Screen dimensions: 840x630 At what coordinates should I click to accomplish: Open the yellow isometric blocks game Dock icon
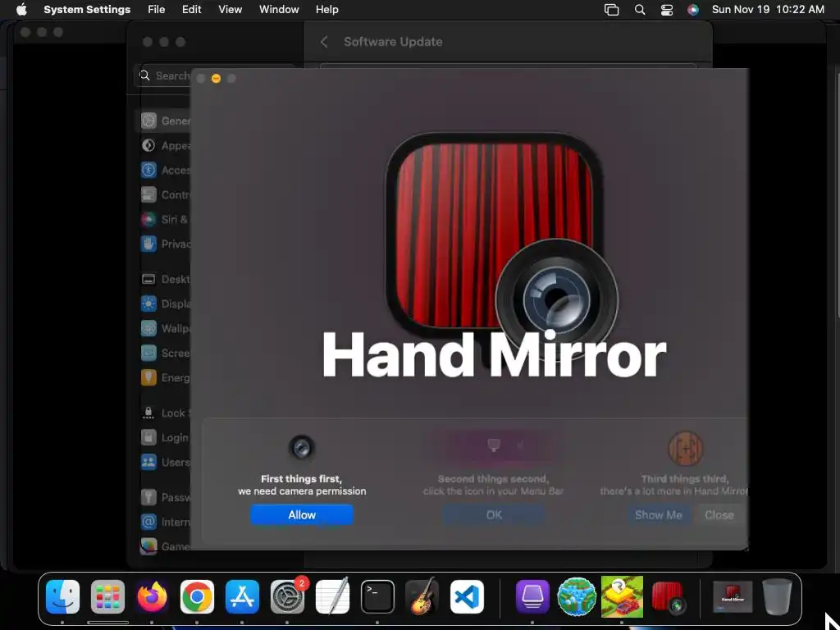coord(622,597)
